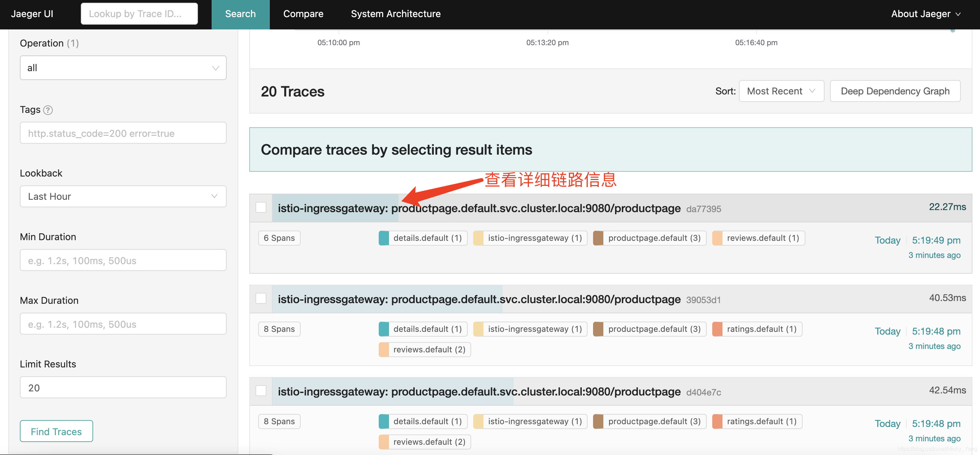Open the Operation dropdown set to all

click(123, 68)
